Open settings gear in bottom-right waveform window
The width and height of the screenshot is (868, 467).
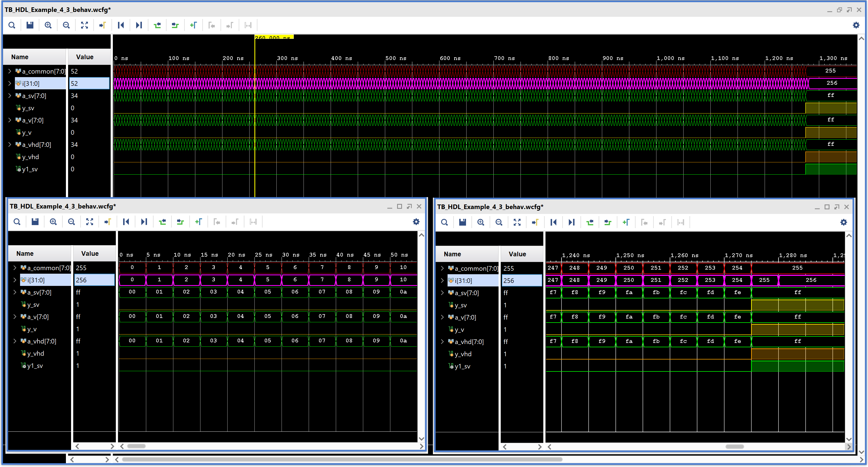(843, 223)
